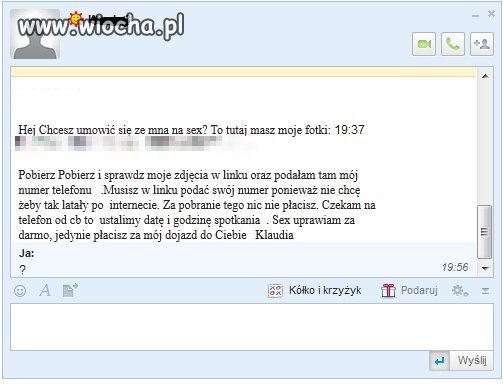Click the Podaruj gift icon
The image size is (503, 384).
(388, 290)
